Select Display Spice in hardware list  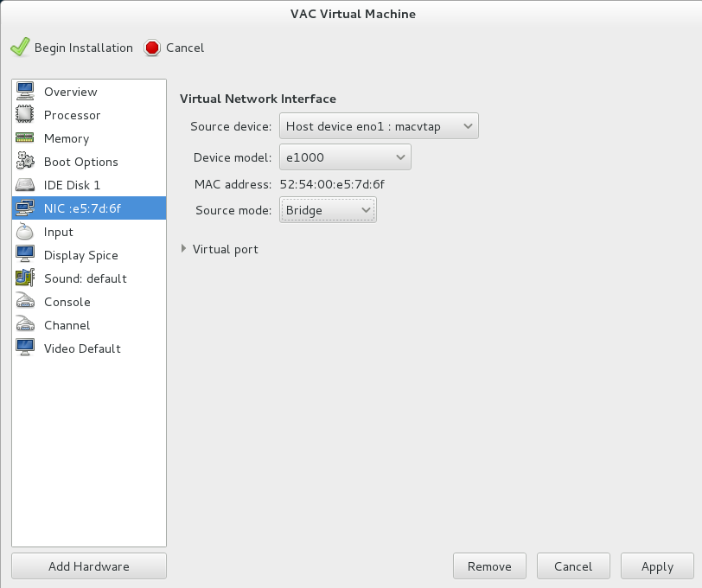[89, 255]
